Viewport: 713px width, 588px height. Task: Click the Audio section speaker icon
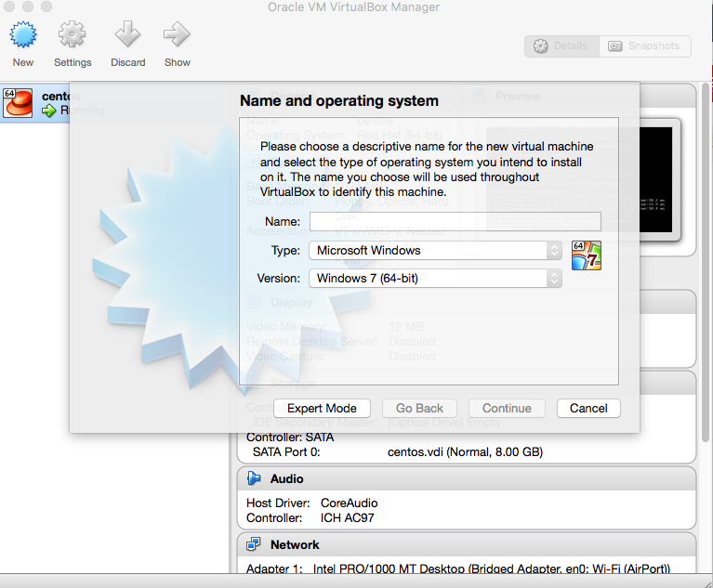(x=254, y=478)
